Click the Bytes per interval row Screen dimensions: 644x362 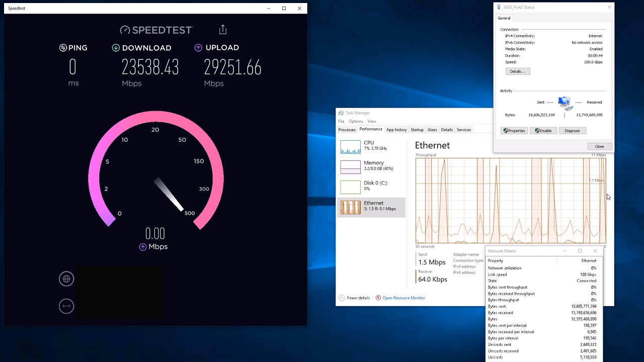coord(542,338)
